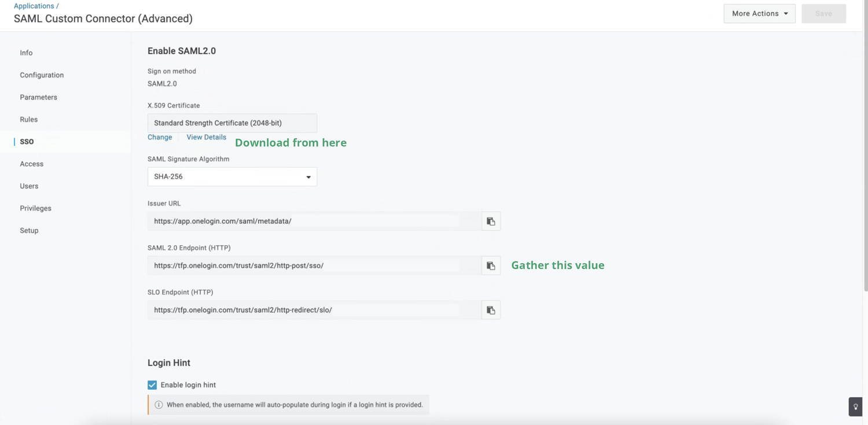Click the Change certificate link
The image size is (868, 425).
click(160, 137)
